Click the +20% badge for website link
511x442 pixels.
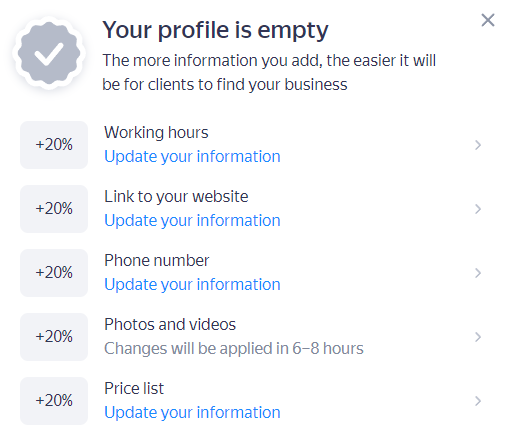[54, 209]
